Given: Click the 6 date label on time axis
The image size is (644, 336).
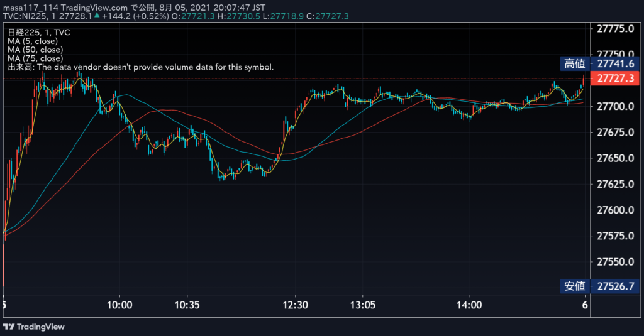Looking at the screenshot, I should click(x=585, y=305).
